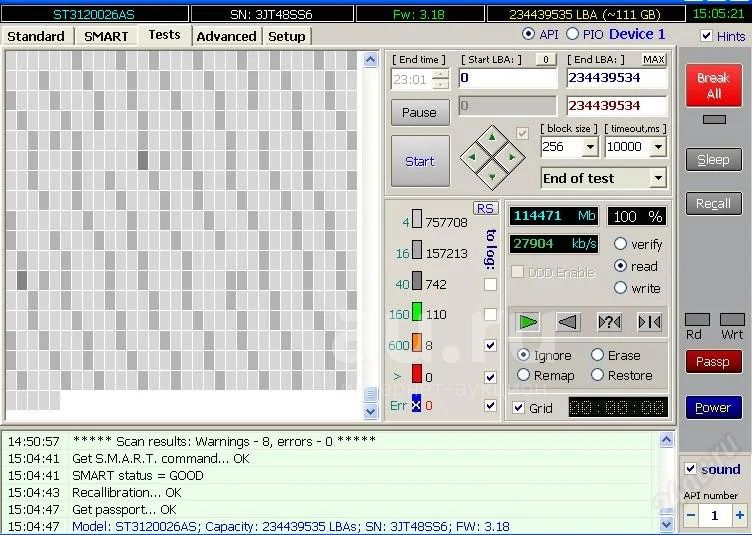Open the block size dropdown
The width and height of the screenshot is (752, 535).
coord(590,147)
